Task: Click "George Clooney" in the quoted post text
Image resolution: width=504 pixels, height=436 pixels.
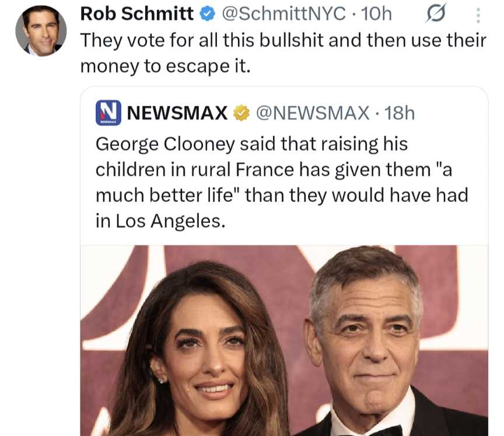Action: click(x=165, y=143)
